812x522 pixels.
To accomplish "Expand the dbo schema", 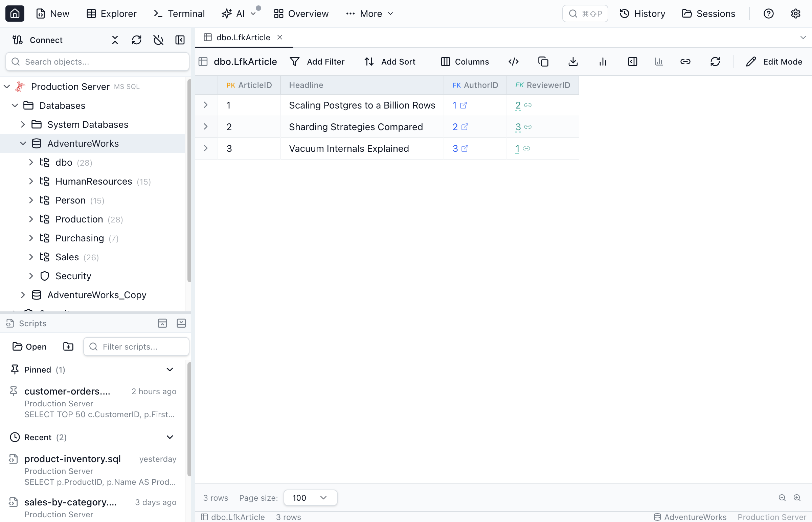I will point(31,162).
